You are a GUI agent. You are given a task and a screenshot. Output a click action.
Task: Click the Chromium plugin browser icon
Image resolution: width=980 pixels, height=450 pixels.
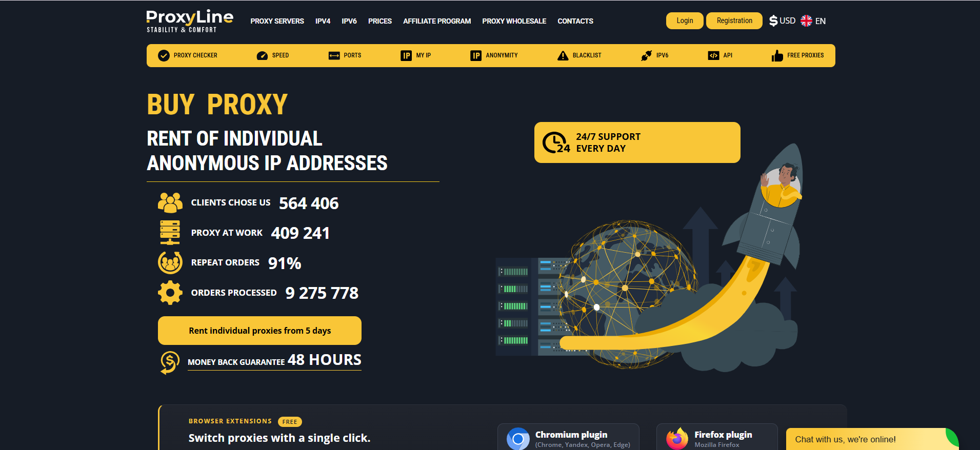[518, 439]
